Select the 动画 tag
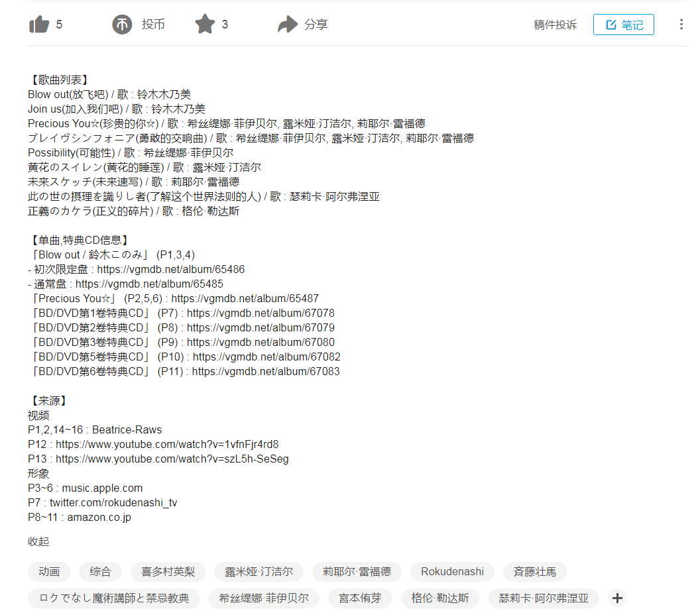The height and width of the screenshot is (613, 700). pos(49,571)
